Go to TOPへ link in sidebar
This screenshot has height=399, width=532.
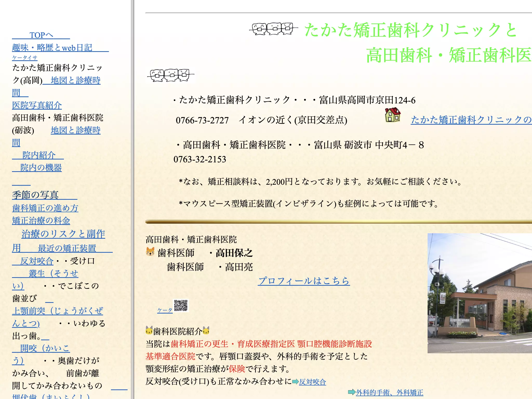(x=41, y=35)
